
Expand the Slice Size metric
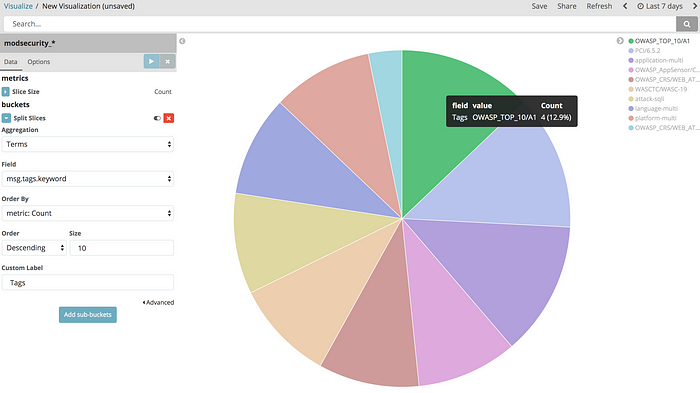coord(5,92)
